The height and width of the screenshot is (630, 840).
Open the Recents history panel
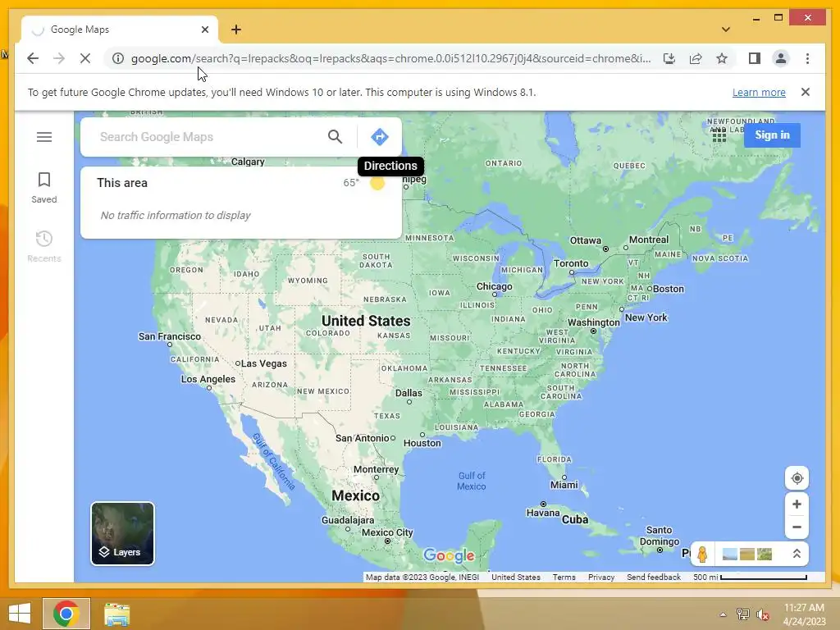pos(44,246)
